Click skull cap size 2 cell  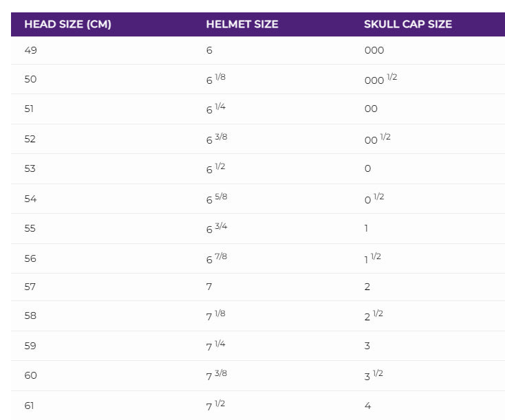pos(367,287)
